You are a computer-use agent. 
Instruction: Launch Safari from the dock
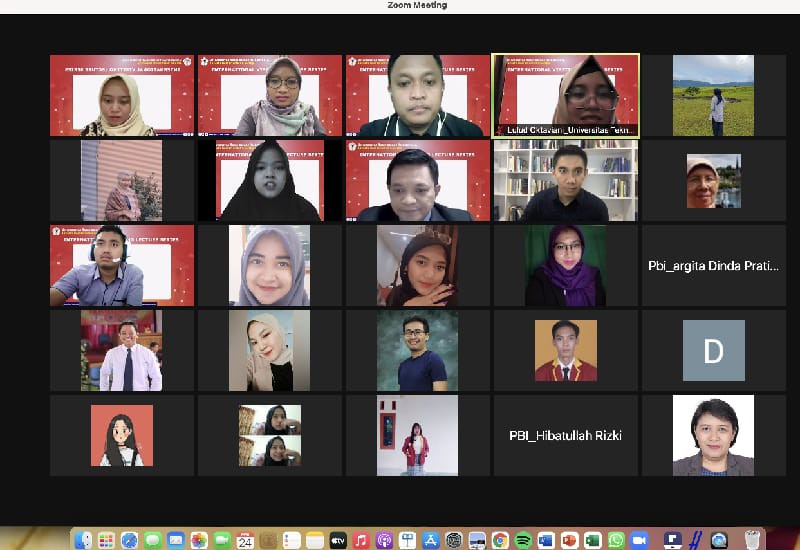tap(129, 540)
